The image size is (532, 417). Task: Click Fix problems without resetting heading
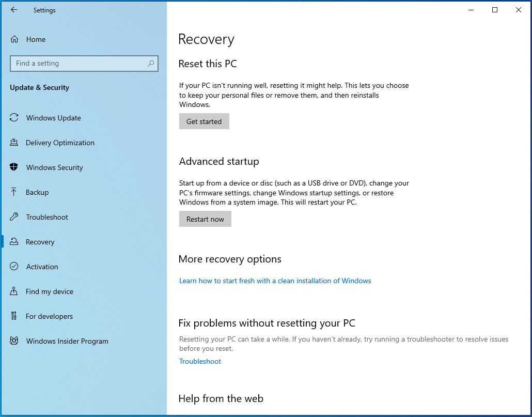coord(267,322)
